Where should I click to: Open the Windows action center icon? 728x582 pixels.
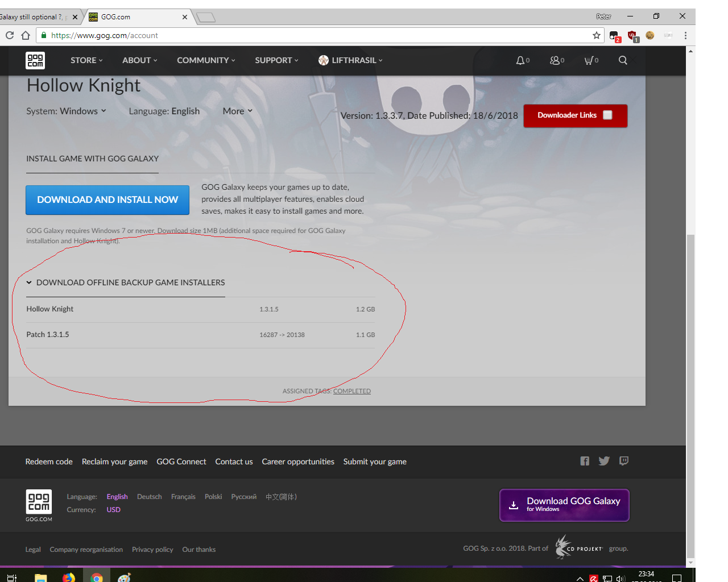point(677,578)
